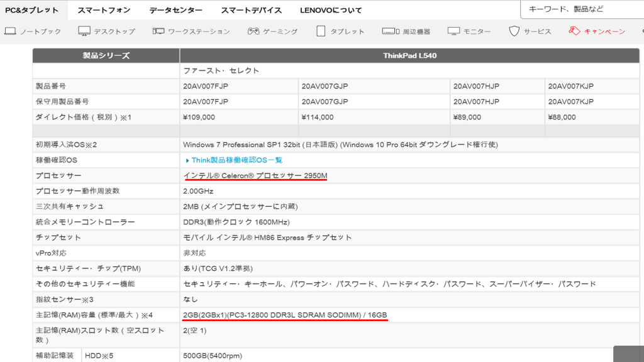Click the tablet device icon

click(321, 31)
